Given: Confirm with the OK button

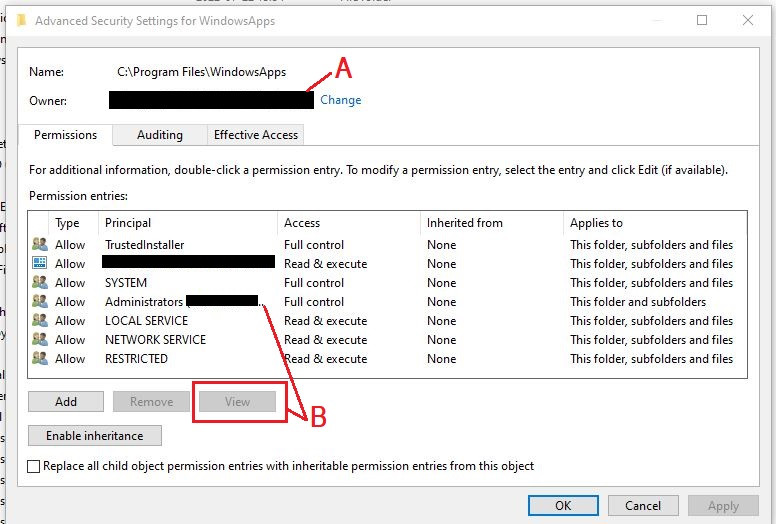Looking at the screenshot, I should point(563,506).
